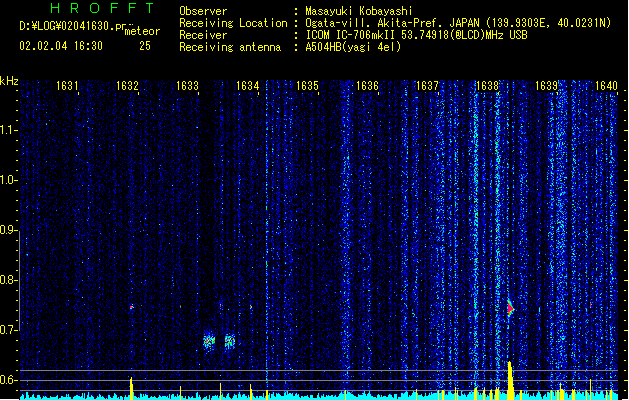The image size is (629, 400).
Task: Click the 1.1 kHz frequency label
Action: [x=8, y=130]
